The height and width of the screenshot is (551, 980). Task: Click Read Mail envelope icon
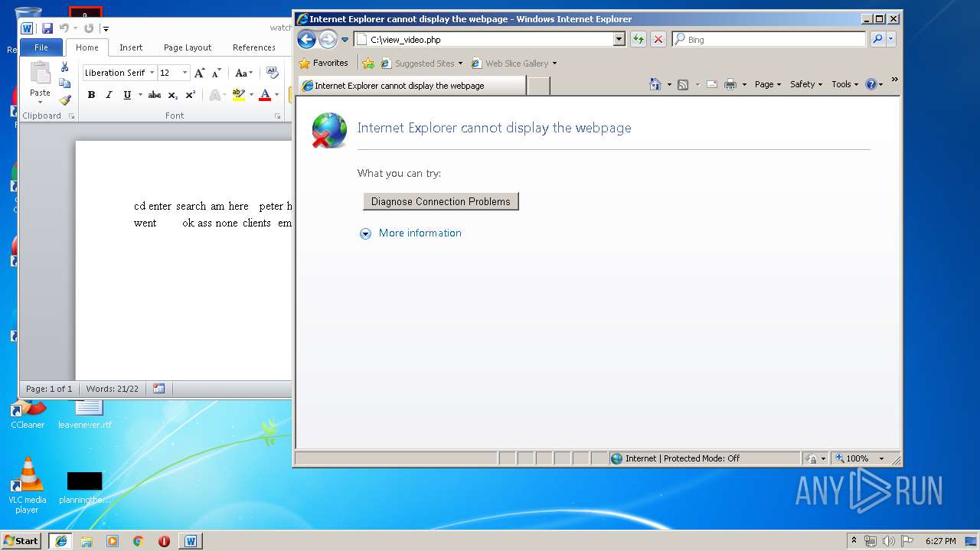pyautogui.click(x=712, y=84)
